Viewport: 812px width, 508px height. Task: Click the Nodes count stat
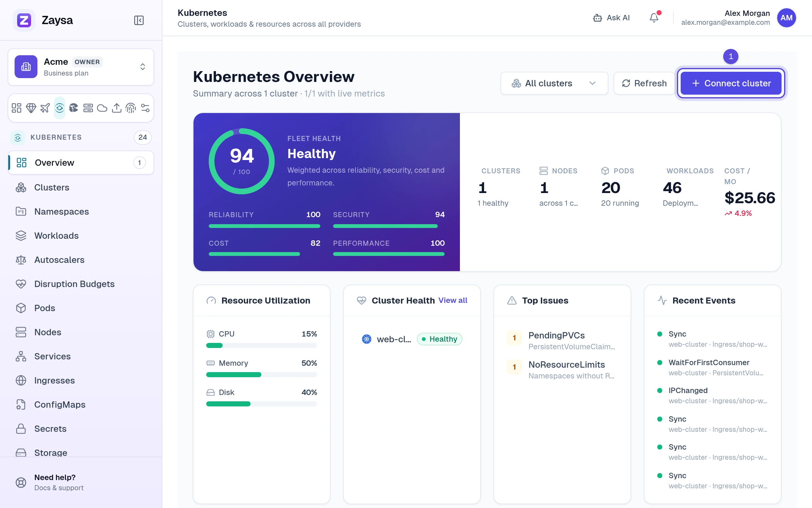pos(544,188)
